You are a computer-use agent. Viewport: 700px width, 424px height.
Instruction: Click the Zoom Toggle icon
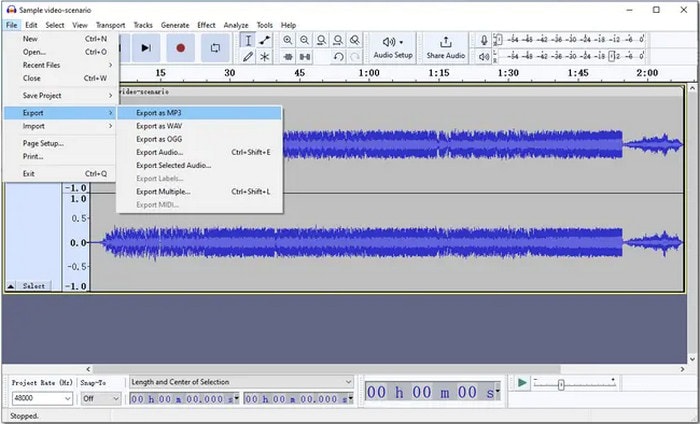354,40
